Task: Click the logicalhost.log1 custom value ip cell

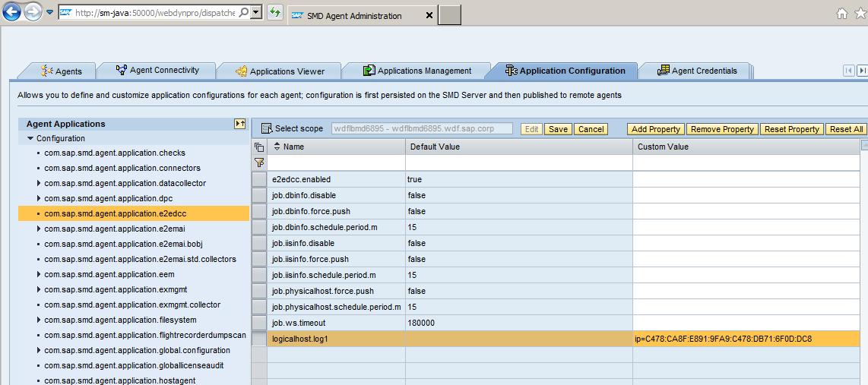Action: pos(746,339)
